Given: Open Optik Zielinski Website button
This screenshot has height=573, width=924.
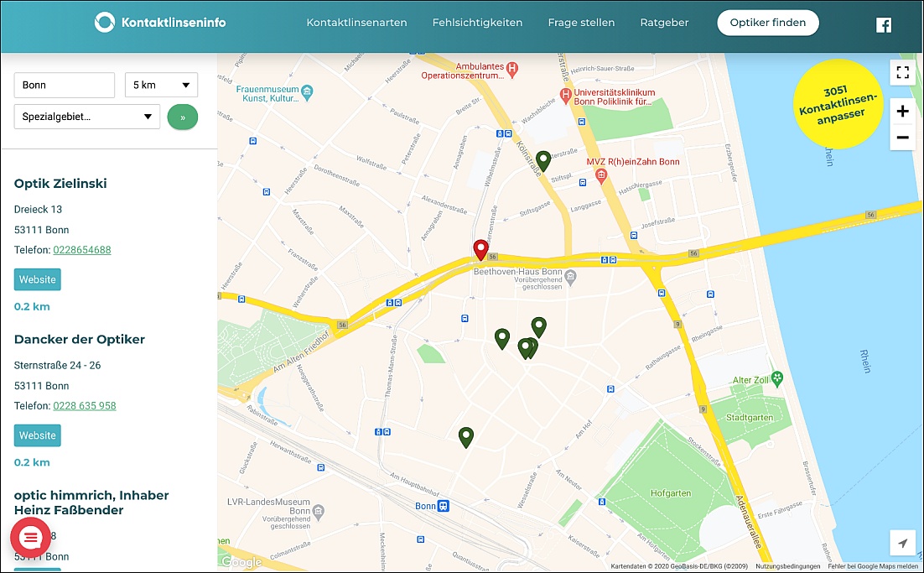Looking at the screenshot, I should [x=38, y=279].
